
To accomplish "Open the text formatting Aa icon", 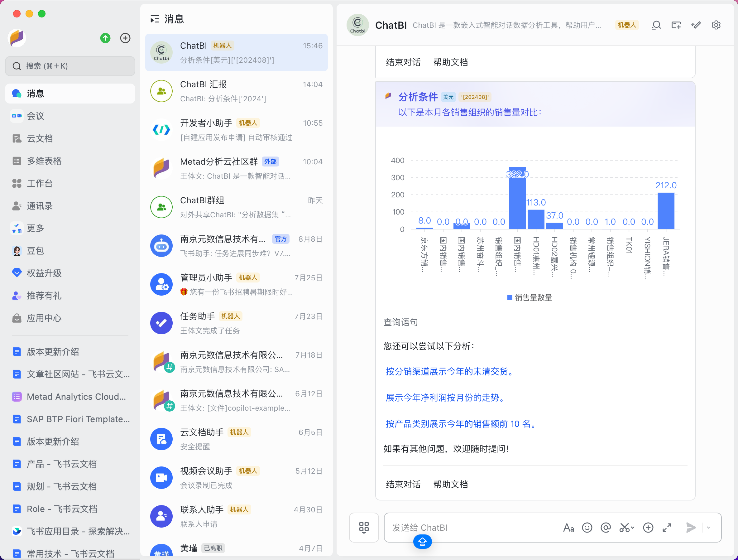I will pyautogui.click(x=569, y=528).
